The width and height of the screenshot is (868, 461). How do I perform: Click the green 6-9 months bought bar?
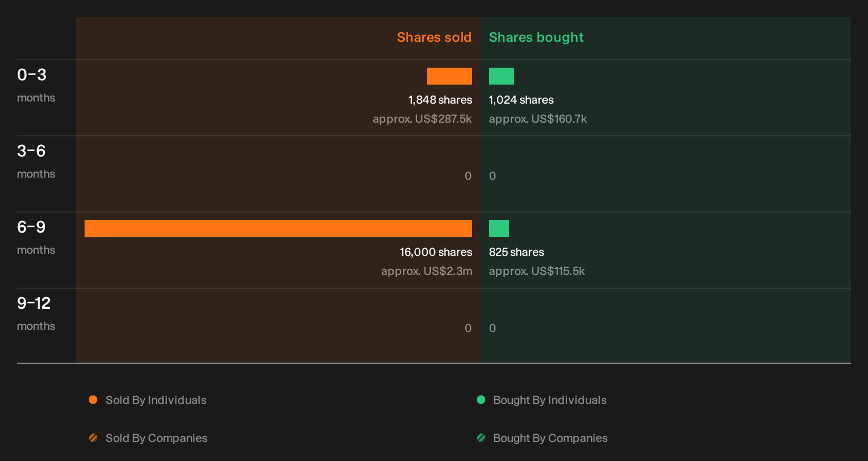tap(499, 228)
